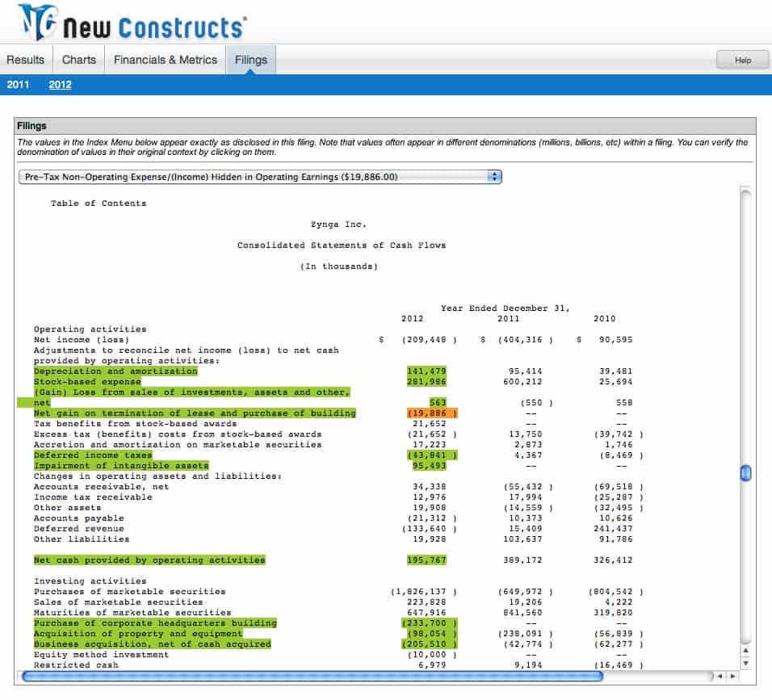The height and width of the screenshot is (700, 772).
Task: Switch to the Charts tab
Action: [x=79, y=60]
